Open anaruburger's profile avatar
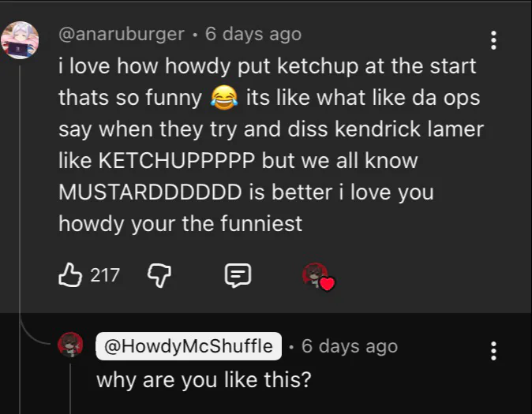Viewport: 532px width, 414px height. (20, 40)
